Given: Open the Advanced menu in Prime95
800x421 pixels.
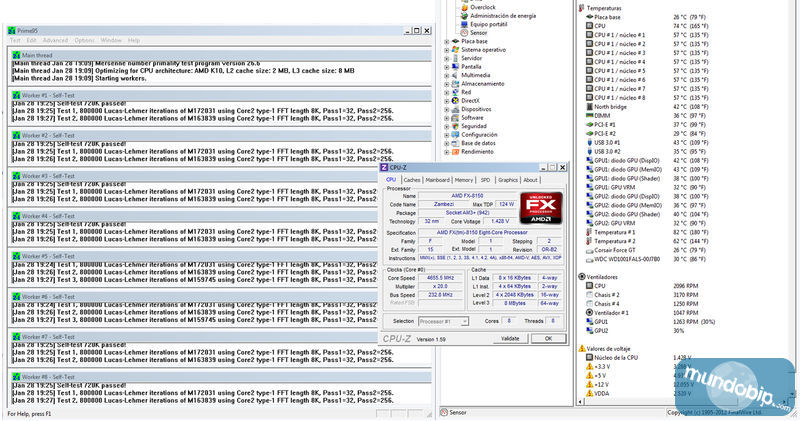Looking at the screenshot, I should [55, 40].
